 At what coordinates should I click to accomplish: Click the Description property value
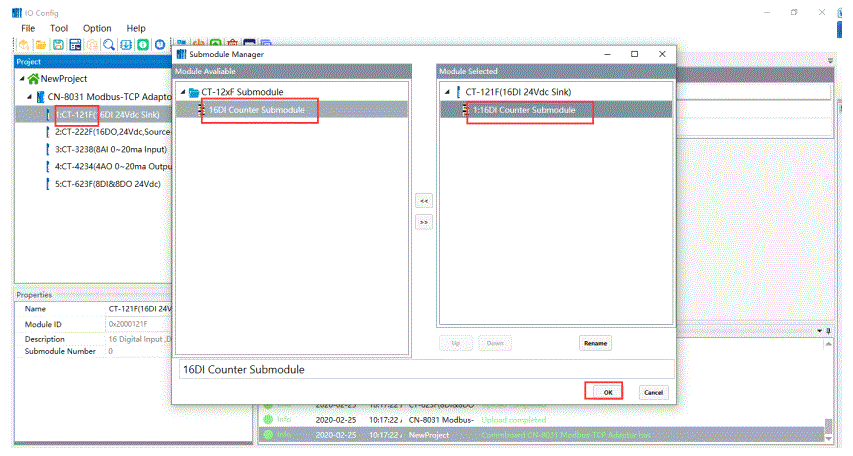click(138, 339)
